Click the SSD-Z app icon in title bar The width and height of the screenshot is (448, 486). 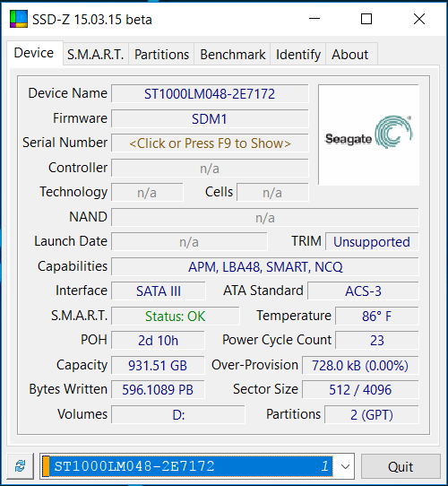19,19
